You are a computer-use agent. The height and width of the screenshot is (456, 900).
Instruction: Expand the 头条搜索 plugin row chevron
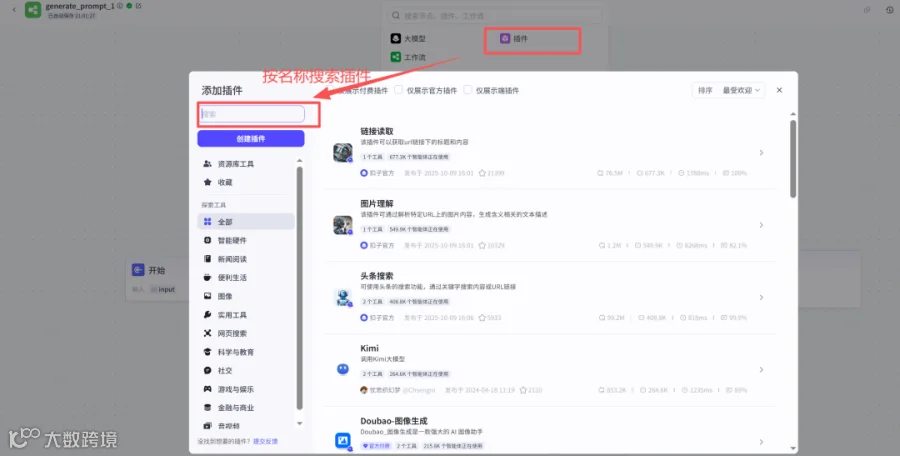[761, 297]
